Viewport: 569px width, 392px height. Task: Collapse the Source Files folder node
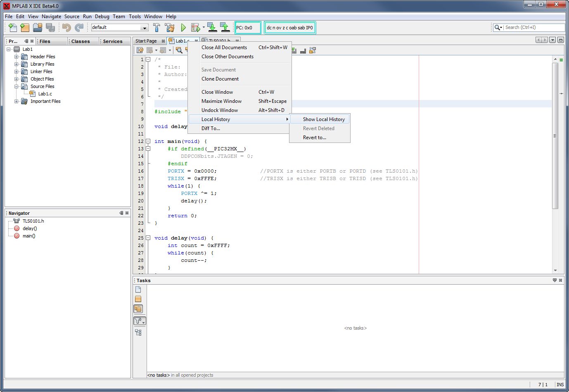[x=17, y=86]
